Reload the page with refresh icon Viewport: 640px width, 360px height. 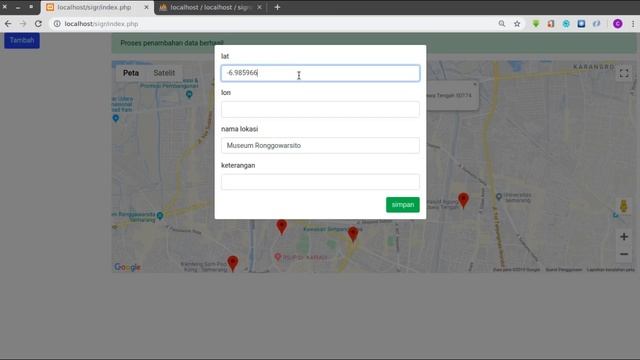[38, 24]
